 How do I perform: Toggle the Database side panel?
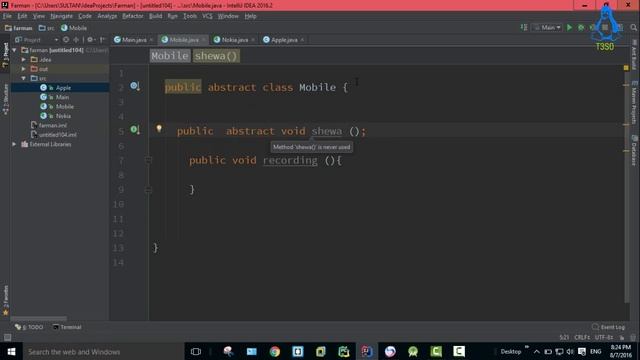click(634, 150)
